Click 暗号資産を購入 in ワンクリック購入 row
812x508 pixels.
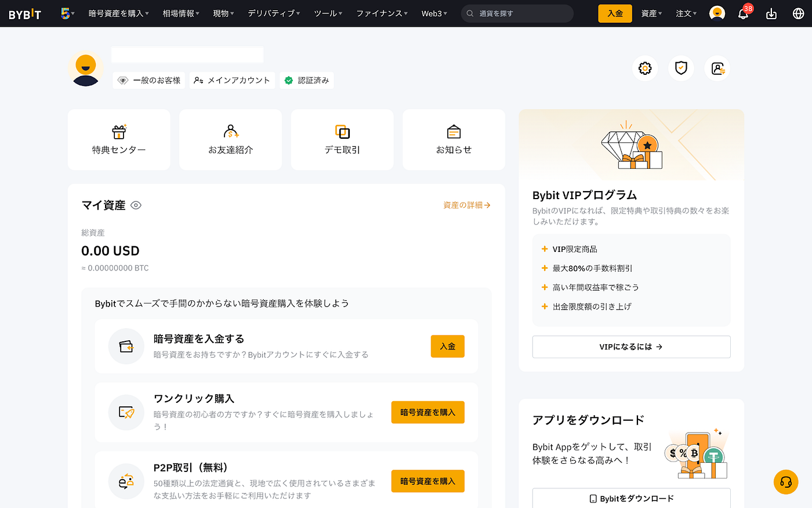pos(428,412)
